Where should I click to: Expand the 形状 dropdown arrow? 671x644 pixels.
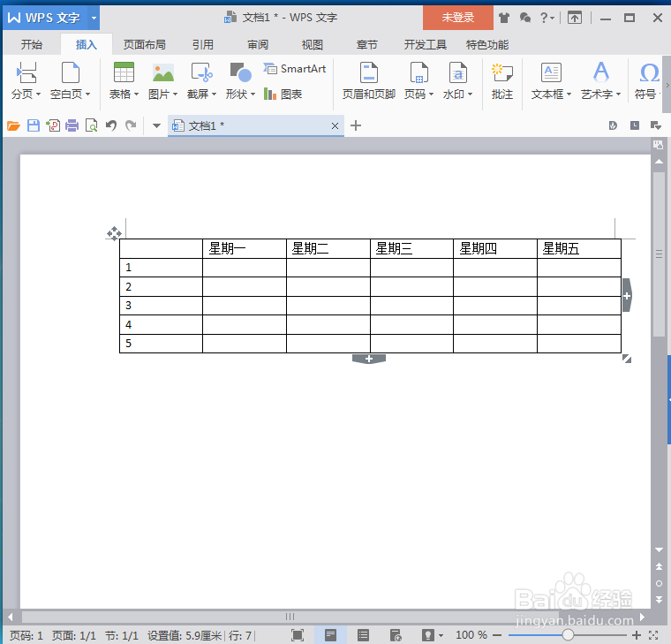coord(253,95)
